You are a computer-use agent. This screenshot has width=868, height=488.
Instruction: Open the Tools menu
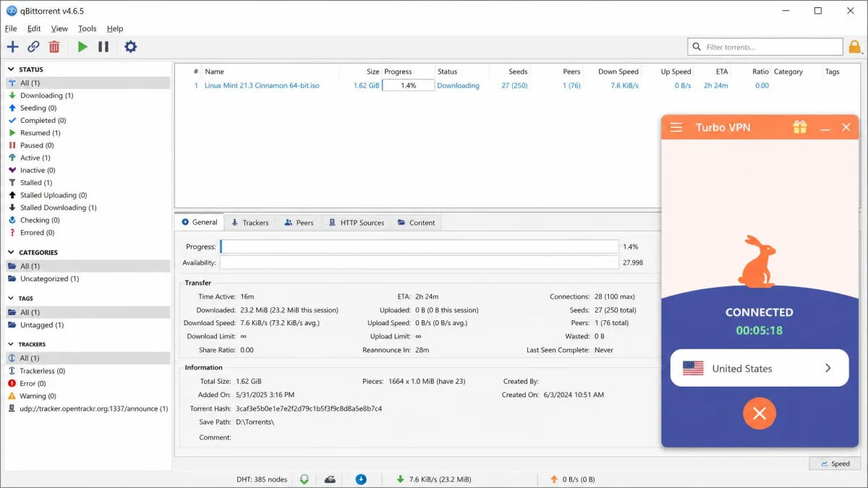point(87,28)
